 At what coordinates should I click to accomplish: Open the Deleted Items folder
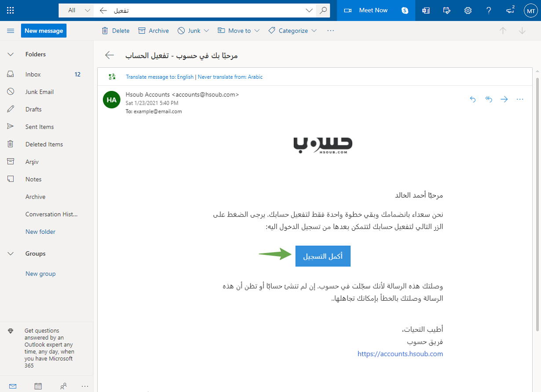pyautogui.click(x=47, y=144)
